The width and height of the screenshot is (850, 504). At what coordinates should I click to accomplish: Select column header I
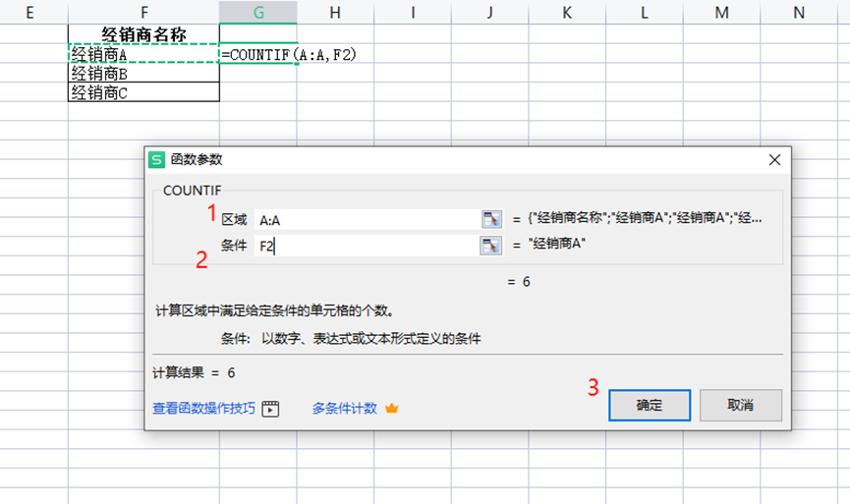pyautogui.click(x=413, y=12)
